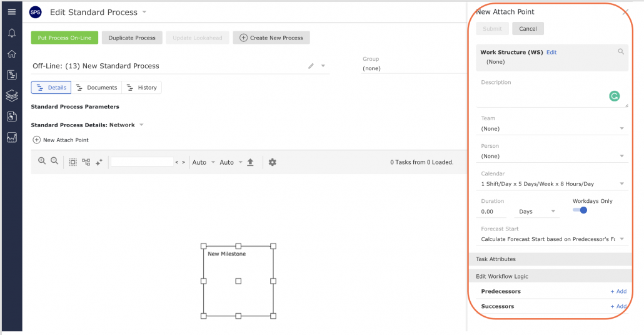Go to the home icon in sidebar
644x335 pixels.
pos(12,54)
